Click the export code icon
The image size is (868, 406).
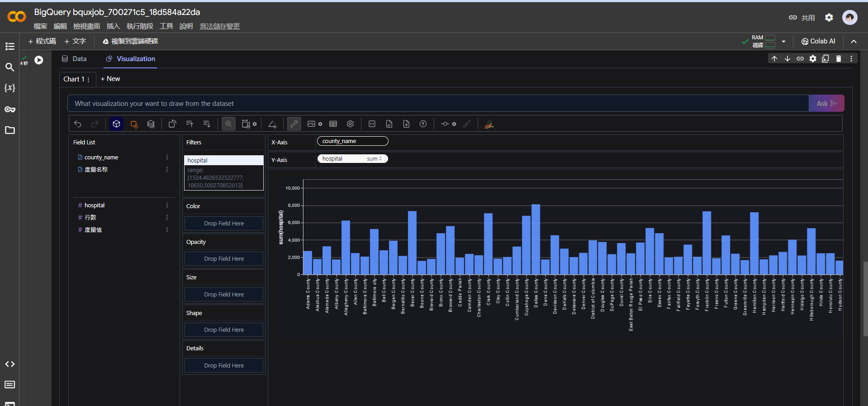[x=372, y=124]
